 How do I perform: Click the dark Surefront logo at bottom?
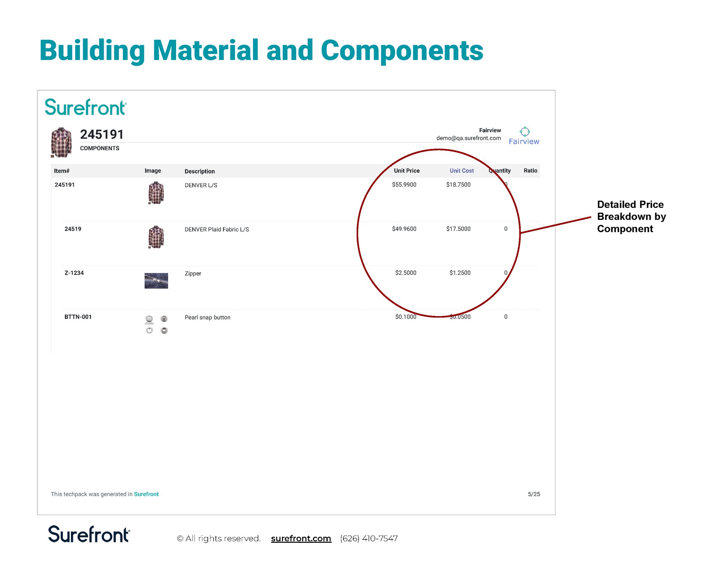pos(89,534)
